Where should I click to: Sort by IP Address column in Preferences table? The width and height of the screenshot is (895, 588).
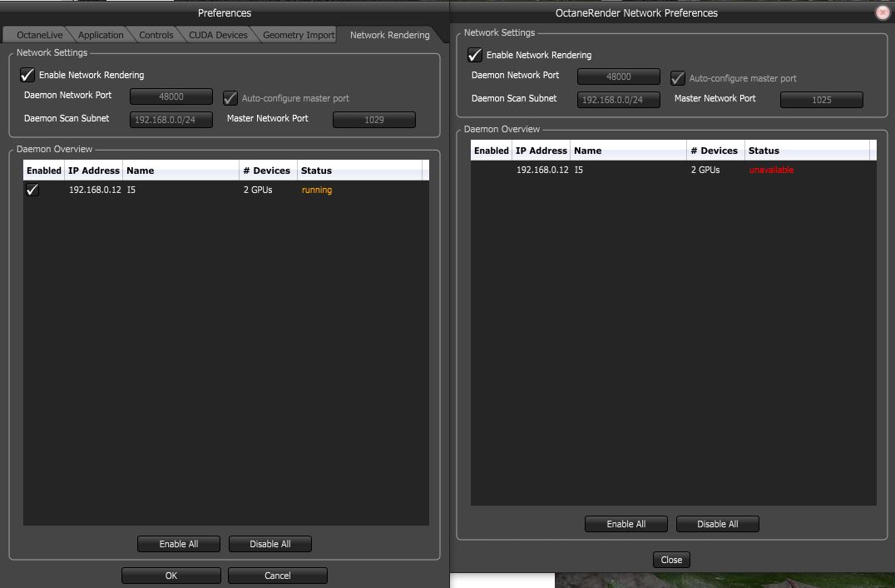pos(94,170)
